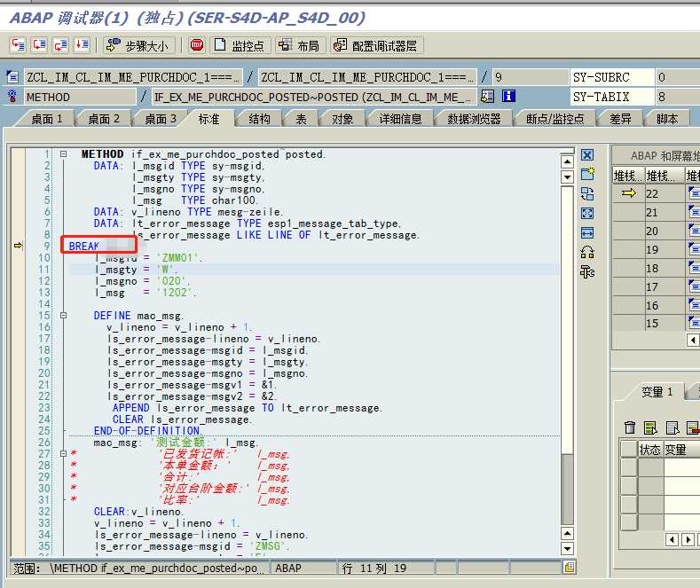Screen dimensions: 700x588
Task: Open the 数据浏览器 tab
Action: [474, 119]
